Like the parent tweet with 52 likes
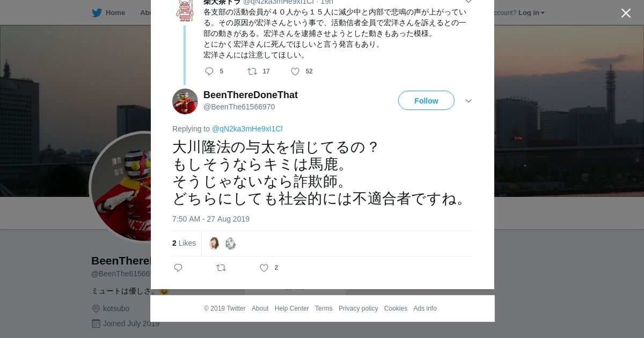This screenshot has height=338, width=644. click(x=295, y=71)
